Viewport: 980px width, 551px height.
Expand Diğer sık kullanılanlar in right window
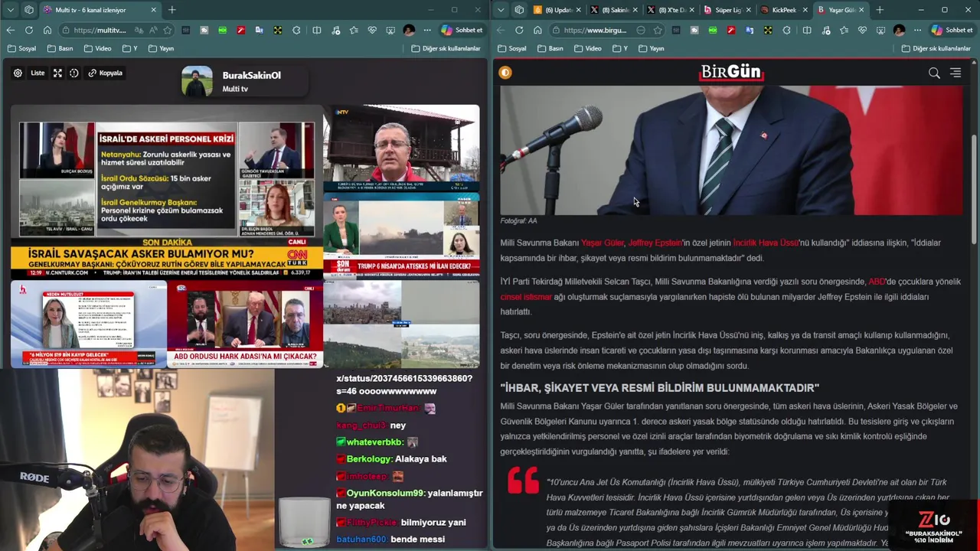(936, 48)
